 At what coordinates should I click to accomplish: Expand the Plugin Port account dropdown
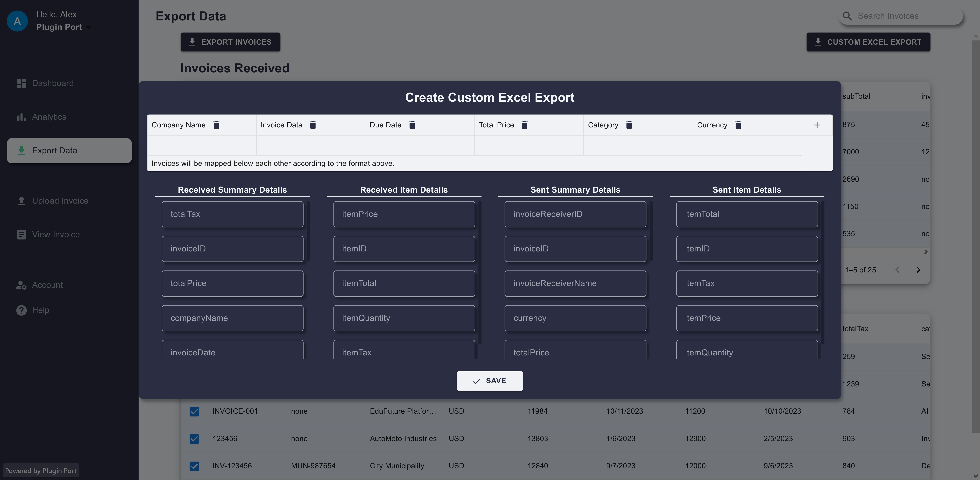[89, 27]
